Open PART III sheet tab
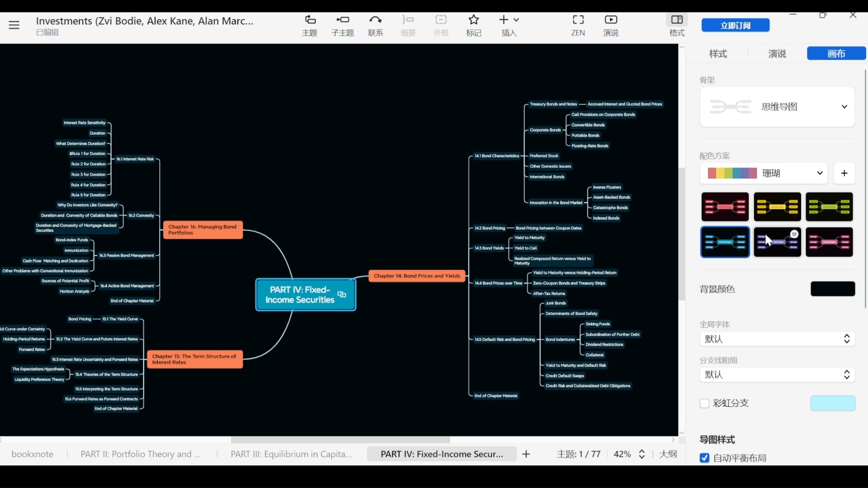868x488 pixels. click(291, 454)
